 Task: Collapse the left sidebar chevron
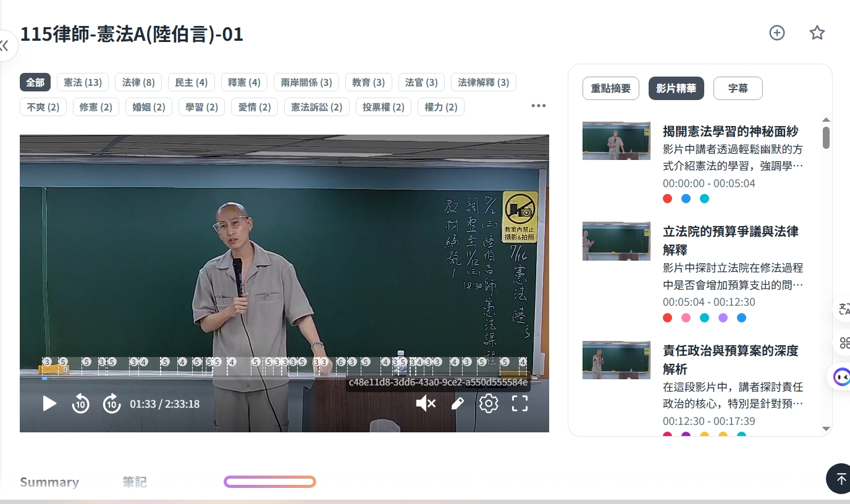pyautogui.click(x=5, y=45)
